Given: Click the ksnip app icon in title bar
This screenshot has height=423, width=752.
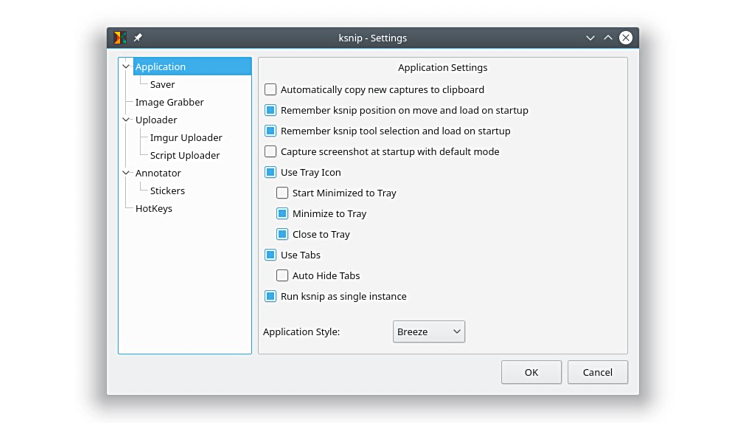Looking at the screenshot, I should point(120,38).
